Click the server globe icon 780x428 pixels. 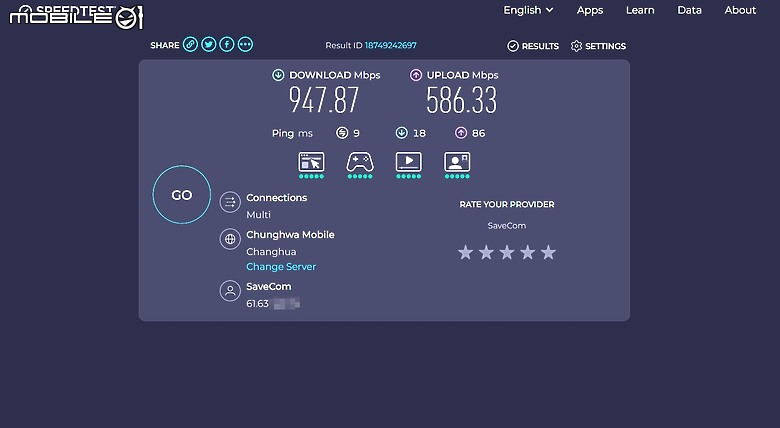pos(230,239)
